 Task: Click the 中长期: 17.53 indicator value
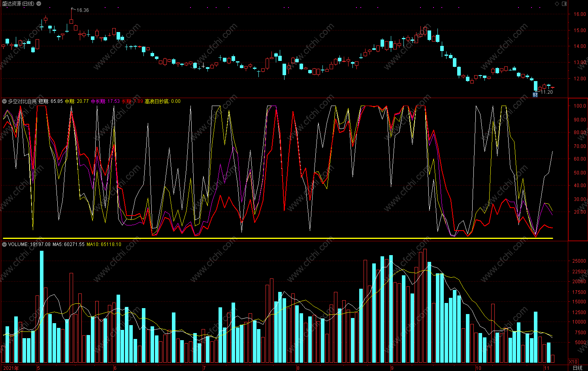click(x=105, y=101)
